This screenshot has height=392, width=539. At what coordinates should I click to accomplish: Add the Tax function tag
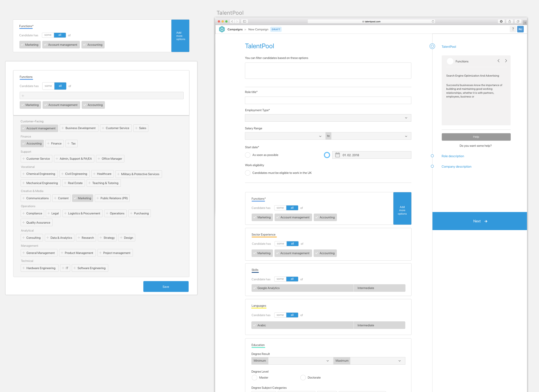[72, 144]
